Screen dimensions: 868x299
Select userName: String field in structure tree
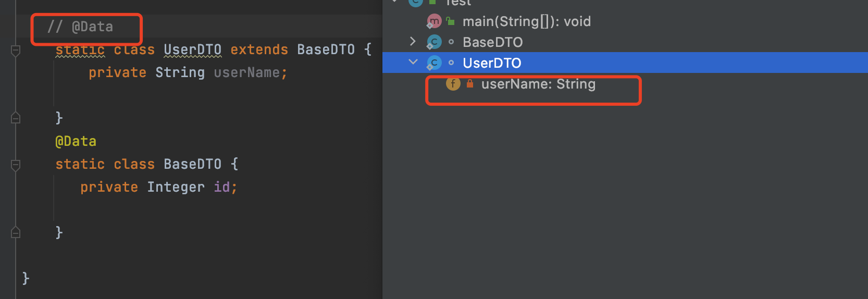coord(538,84)
